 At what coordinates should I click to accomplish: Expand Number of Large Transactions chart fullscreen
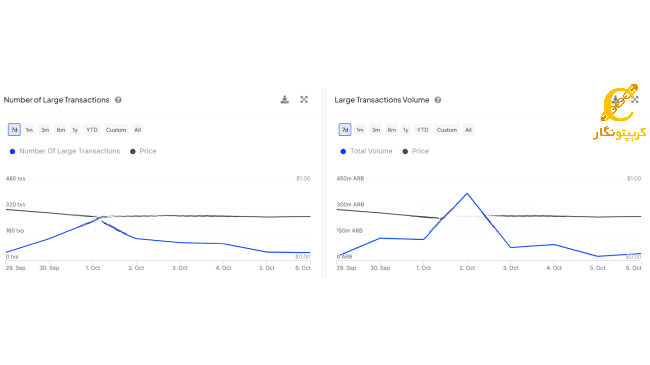[304, 100]
